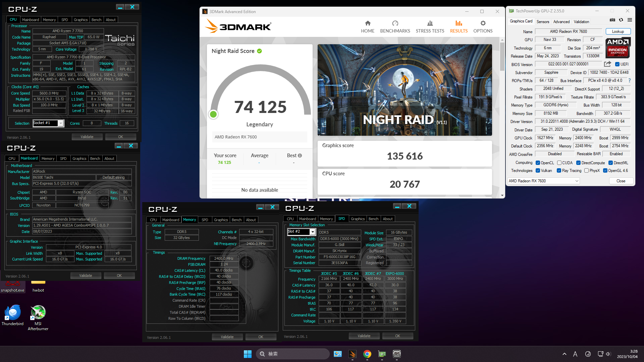This screenshot has width=644, height=362.
Task: Click OK in CPU-Z SPD window
Action: tap(397, 336)
